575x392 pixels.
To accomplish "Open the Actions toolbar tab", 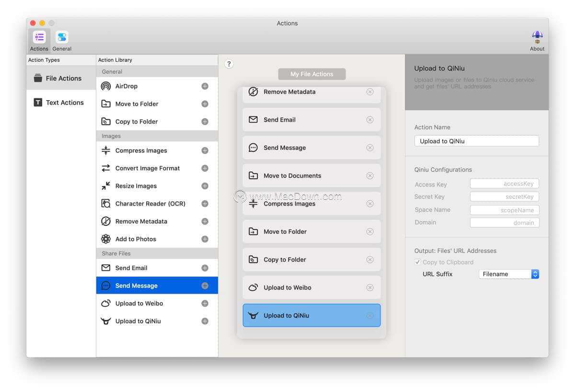I will [39, 41].
